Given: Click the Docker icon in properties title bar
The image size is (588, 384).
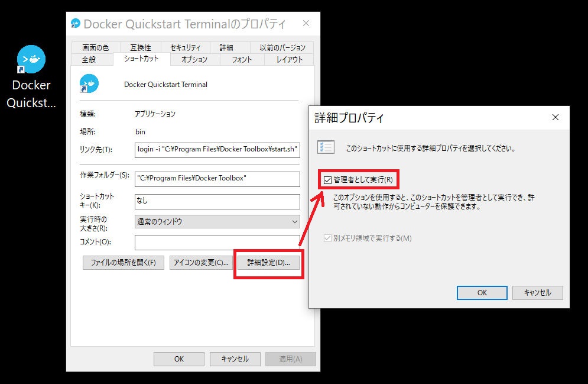Looking at the screenshot, I should [x=75, y=24].
